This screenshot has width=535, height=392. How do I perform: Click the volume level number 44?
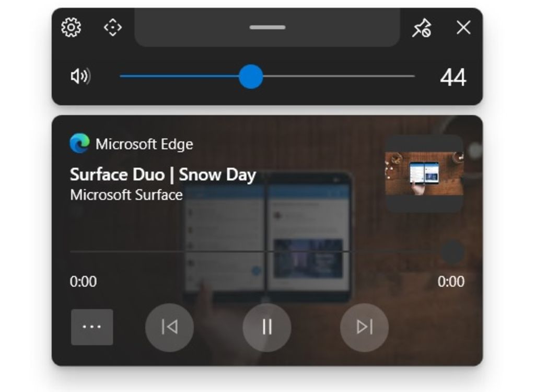point(452,78)
